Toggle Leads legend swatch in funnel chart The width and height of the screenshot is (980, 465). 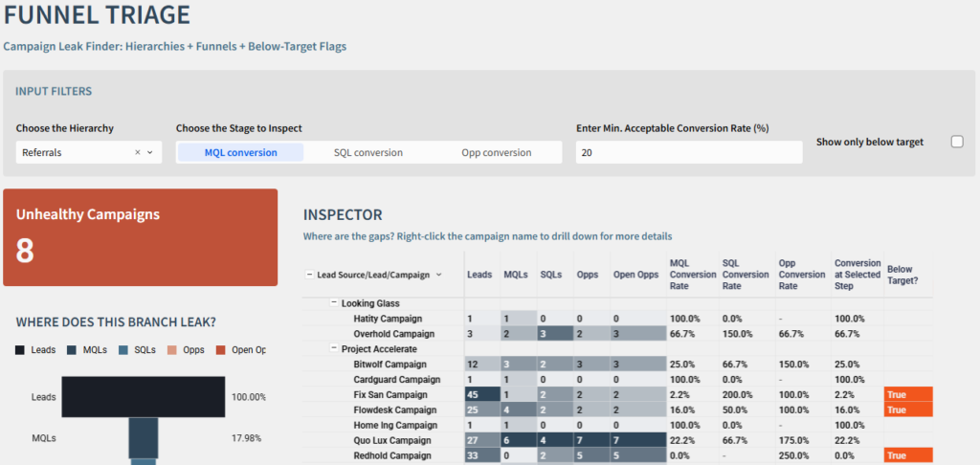[21, 350]
